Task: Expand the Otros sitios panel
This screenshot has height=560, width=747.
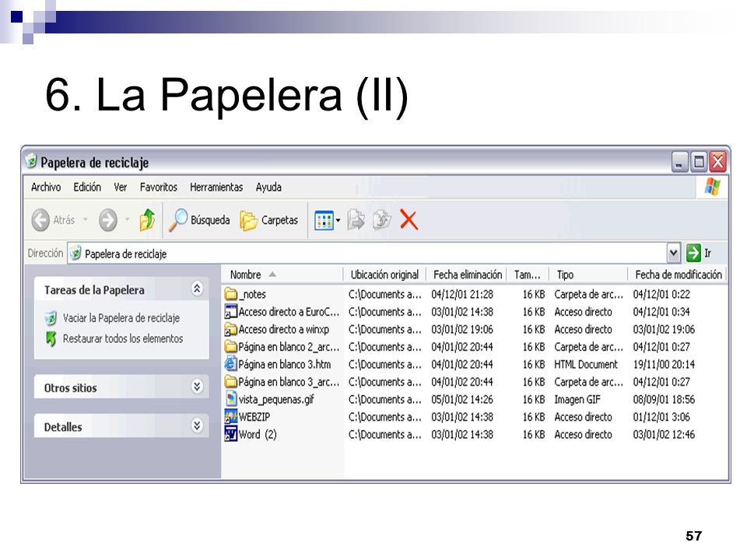Action: coord(197,387)
